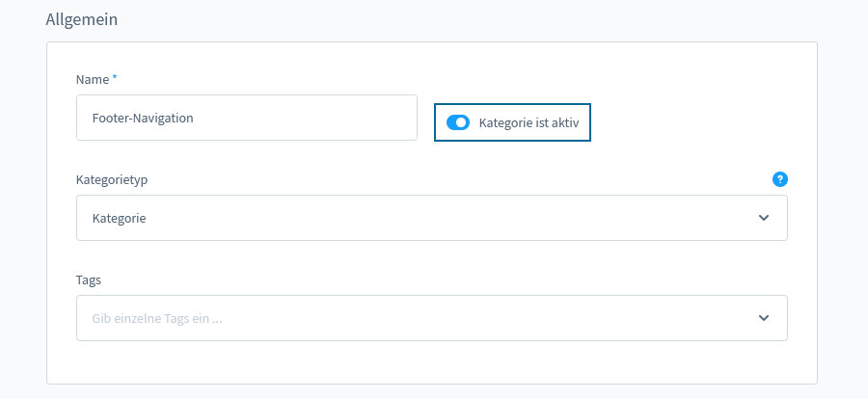Select the 'Kategorie' value text in dropdown

(x=119, y=218)
